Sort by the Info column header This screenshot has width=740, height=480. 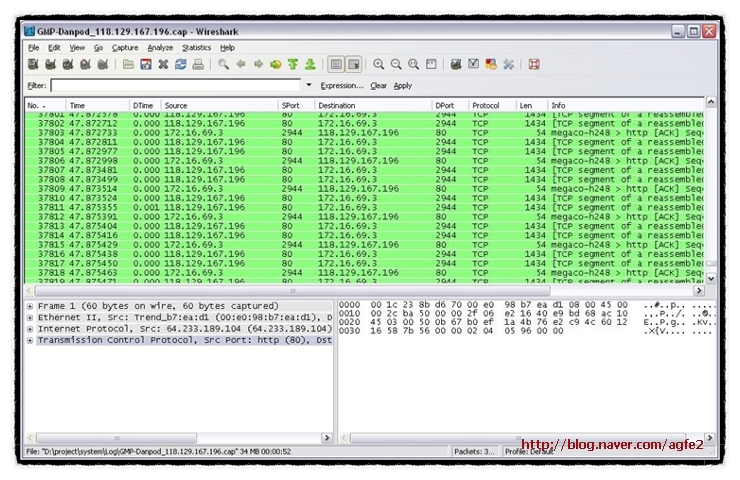pos(626,106)
